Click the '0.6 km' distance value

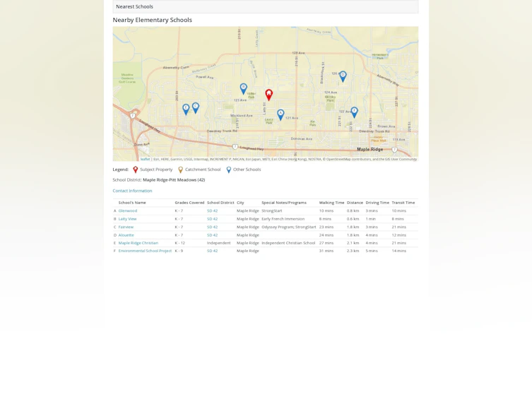coord(353,219)
